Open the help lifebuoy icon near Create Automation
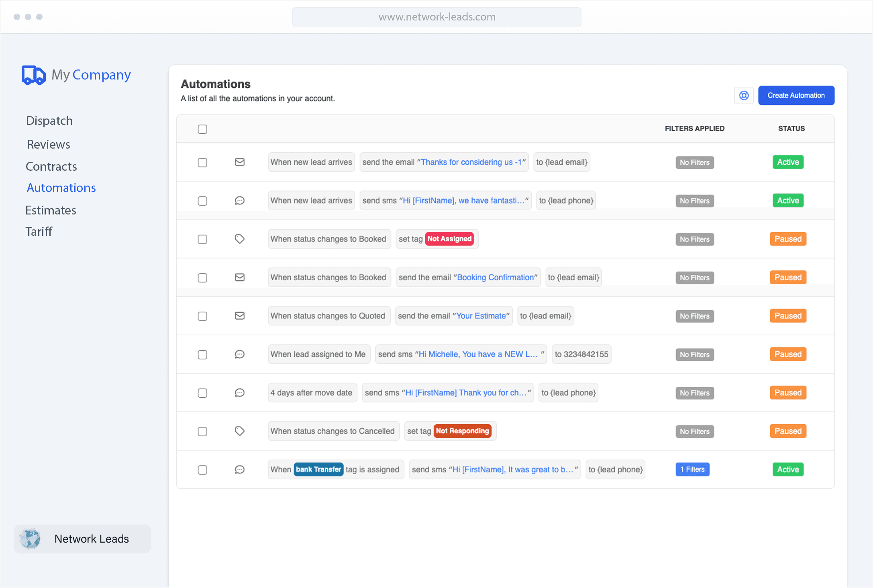873x588 pixels. (x=744, y=96)
